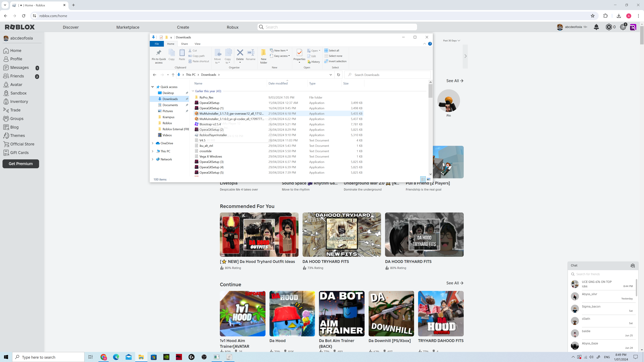Screen dimensions: 644x362
Task: Go up one folder level in Explorer
Action: [173, 75]
